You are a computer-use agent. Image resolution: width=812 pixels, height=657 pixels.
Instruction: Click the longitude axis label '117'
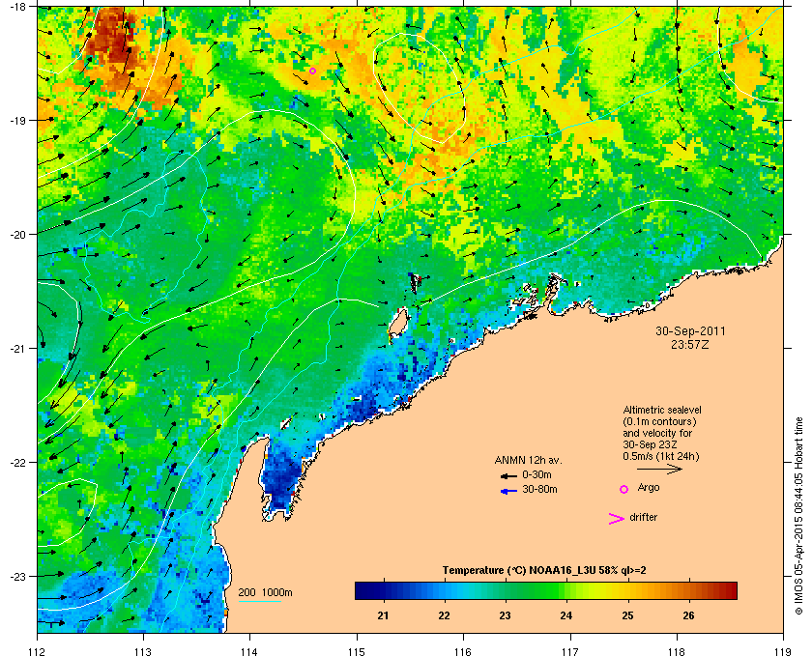pyautogui.click(x=570, y=651)
